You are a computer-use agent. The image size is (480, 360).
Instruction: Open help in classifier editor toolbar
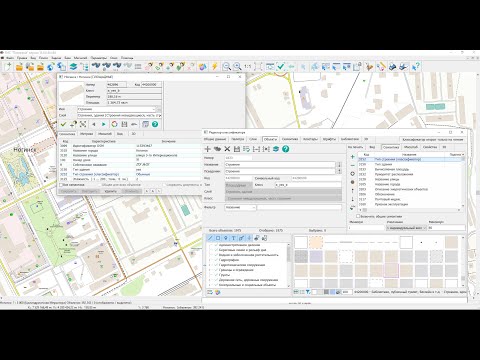pyautogui.click(x=285, y=149)
